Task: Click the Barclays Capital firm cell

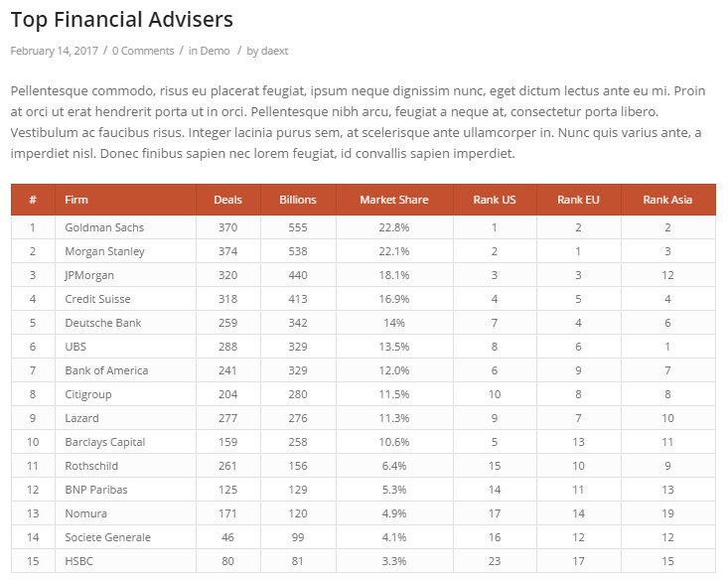Action: pos(104,442)
